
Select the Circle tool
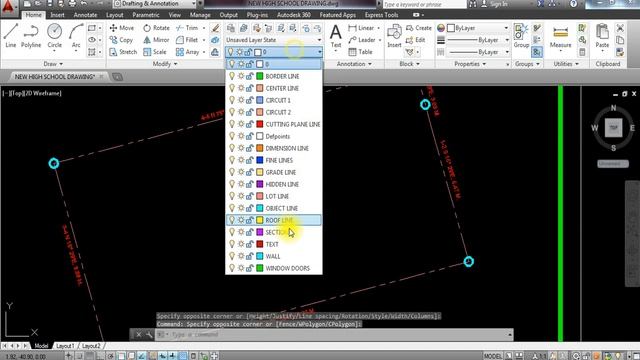coord(54,36)
